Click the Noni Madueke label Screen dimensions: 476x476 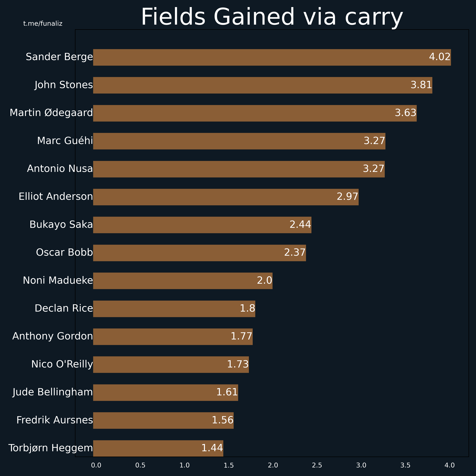(58, 280)
